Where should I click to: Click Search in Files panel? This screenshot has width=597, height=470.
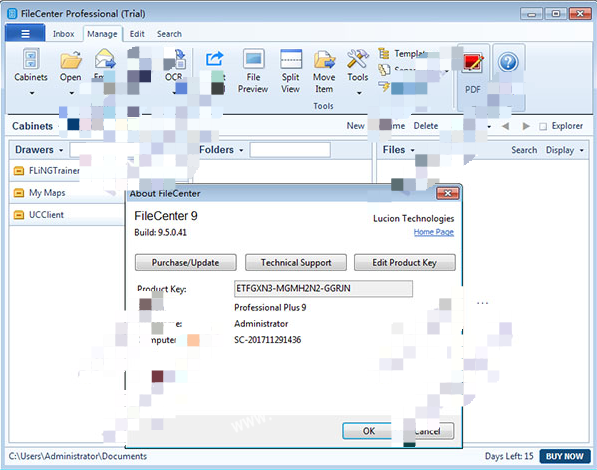point(524,150)
